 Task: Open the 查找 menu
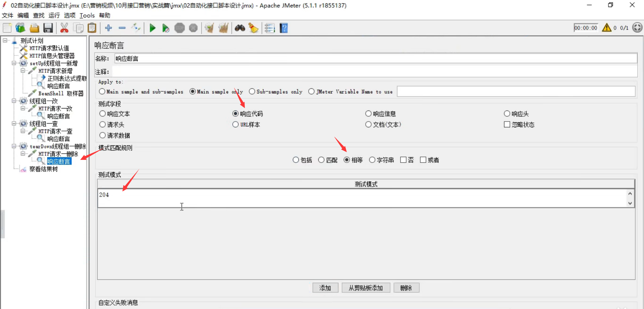[39, 15]
